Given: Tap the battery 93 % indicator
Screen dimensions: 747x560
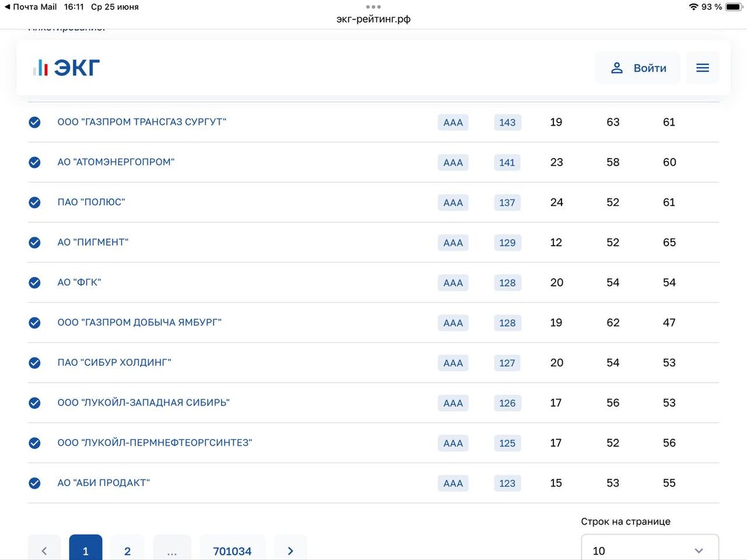Looking at the screenshot, I should click(x=722, y=7).
